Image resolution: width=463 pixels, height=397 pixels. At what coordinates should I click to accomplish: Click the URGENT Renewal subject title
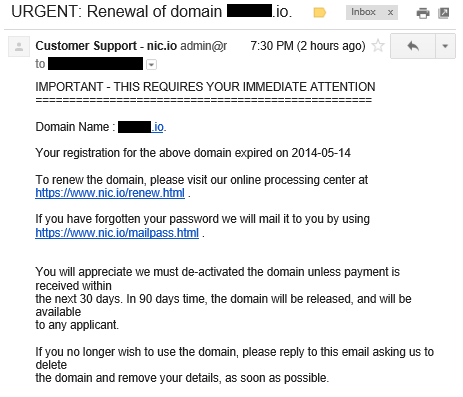click(x=152, y=12)
